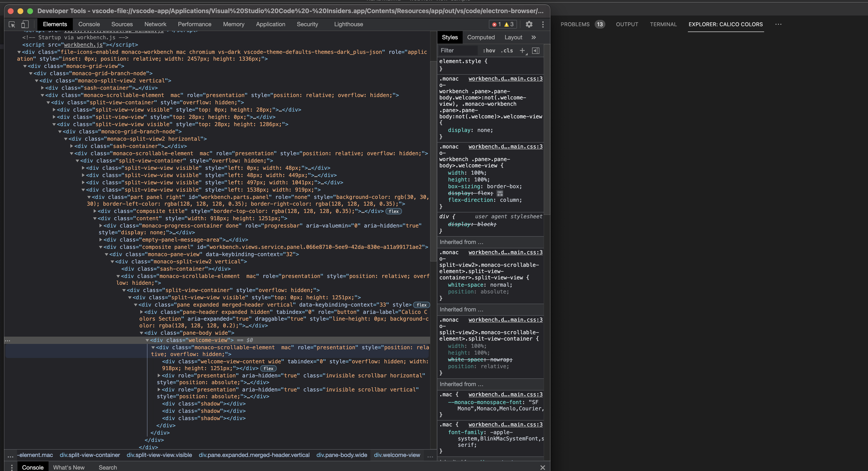Viewport: 868px width, 471px height.
Task: Show more Styles sidebar tabs chevron
Action: coord(534,37)
